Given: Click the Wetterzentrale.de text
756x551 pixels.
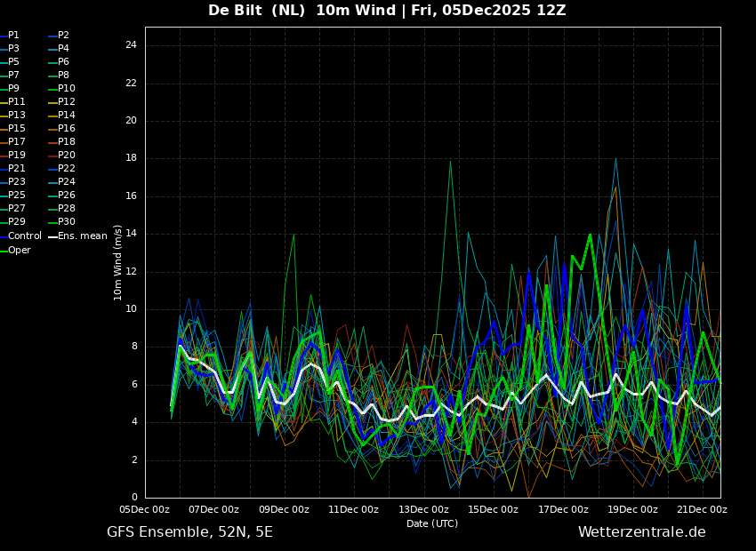Looking at the screenshot, I should [641, 532].
